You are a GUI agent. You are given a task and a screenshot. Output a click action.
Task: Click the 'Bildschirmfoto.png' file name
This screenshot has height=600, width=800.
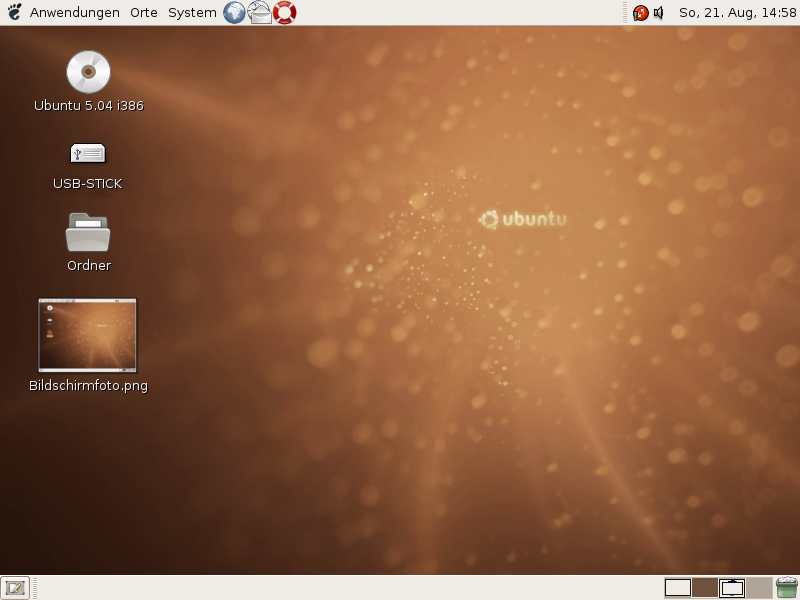point(88,386)
